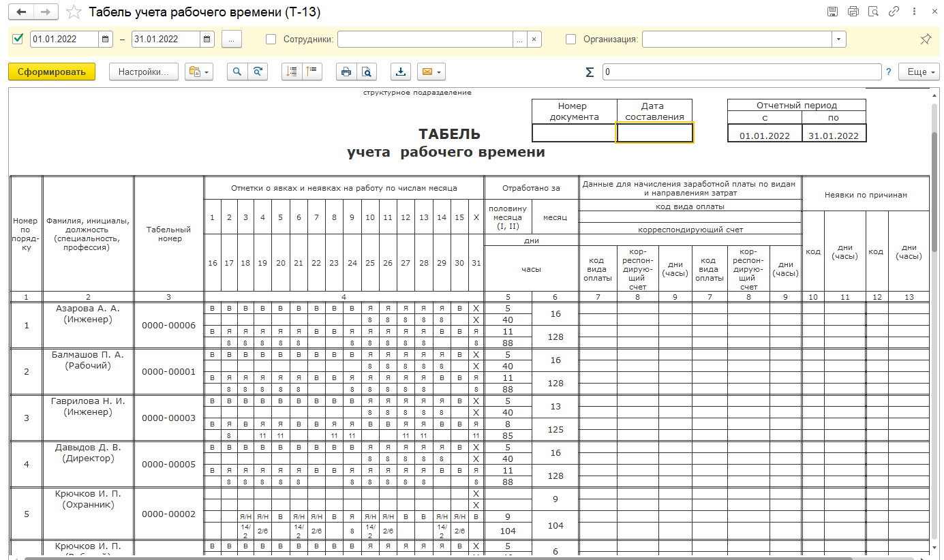Pin the settings panel with the pushpin icon
944x560 pixels.
926,40
